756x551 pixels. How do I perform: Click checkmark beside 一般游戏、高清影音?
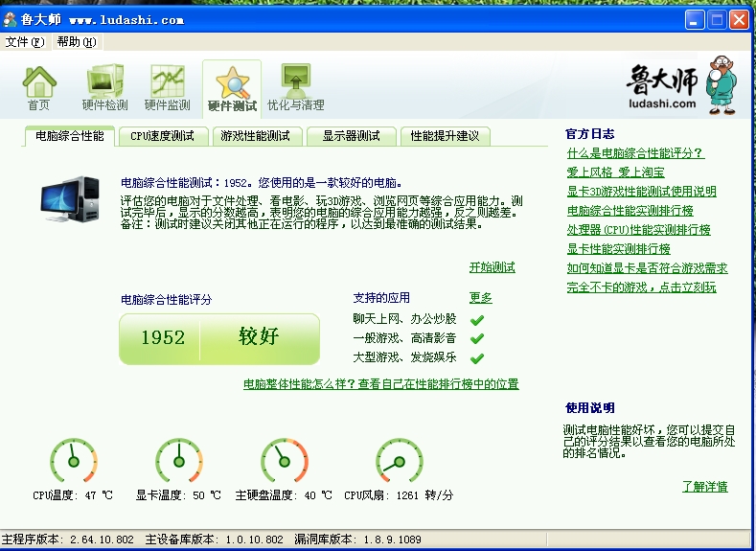click(x=477, y=339)
